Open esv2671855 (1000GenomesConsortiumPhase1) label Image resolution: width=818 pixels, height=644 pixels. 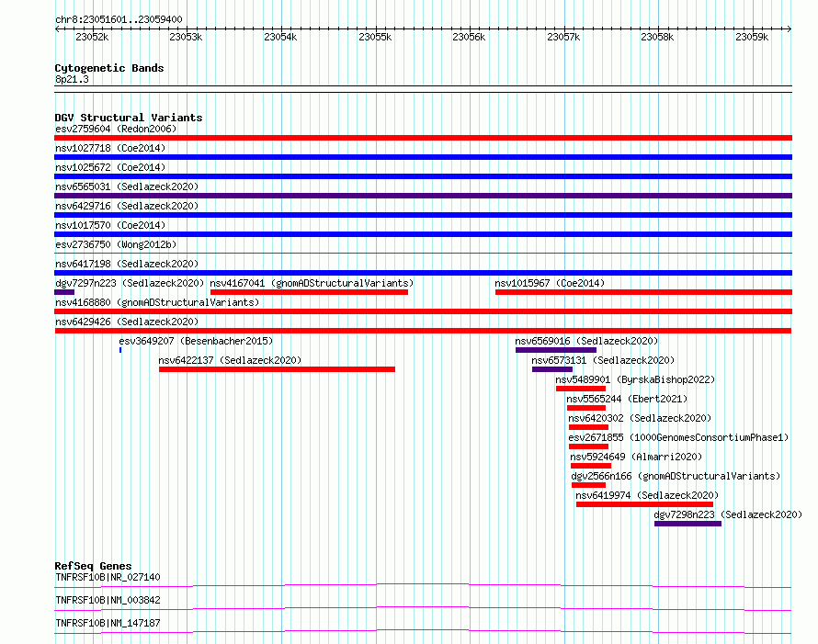[x=678, y=437]
